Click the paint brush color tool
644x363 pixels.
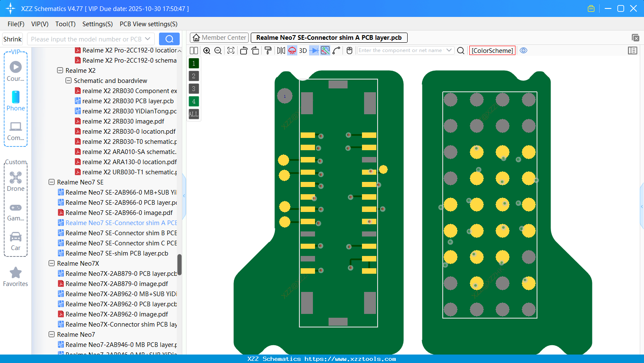(268, 50)
